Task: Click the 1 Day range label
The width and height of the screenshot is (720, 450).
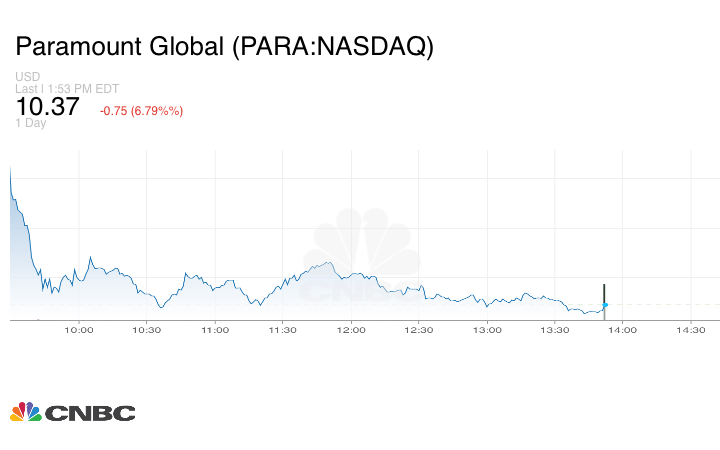Action: coord(31,123)
